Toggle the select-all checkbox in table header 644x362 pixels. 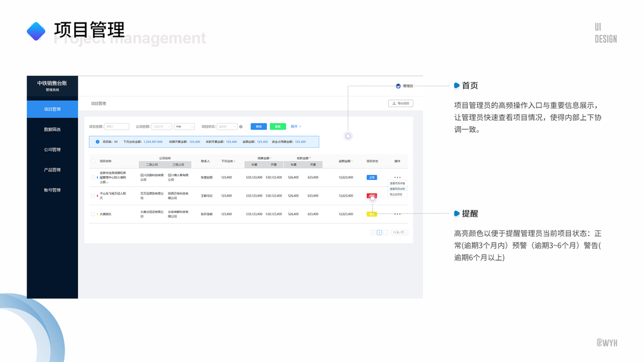pyautogui.click(x=93, y=161)
